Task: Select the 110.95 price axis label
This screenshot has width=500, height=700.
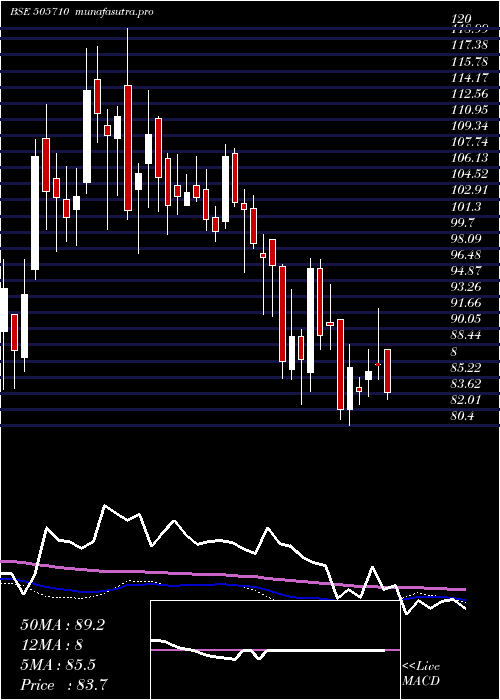Action: [x=470, y=109]
